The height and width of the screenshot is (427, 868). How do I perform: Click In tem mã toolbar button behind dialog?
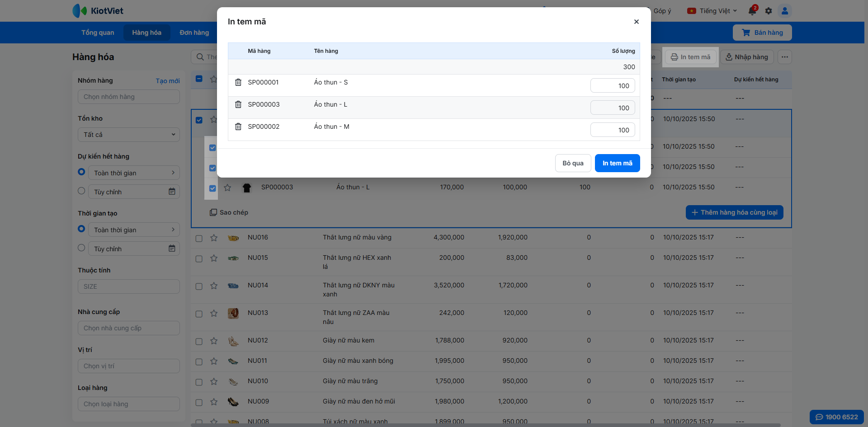[x=691, y=57]
